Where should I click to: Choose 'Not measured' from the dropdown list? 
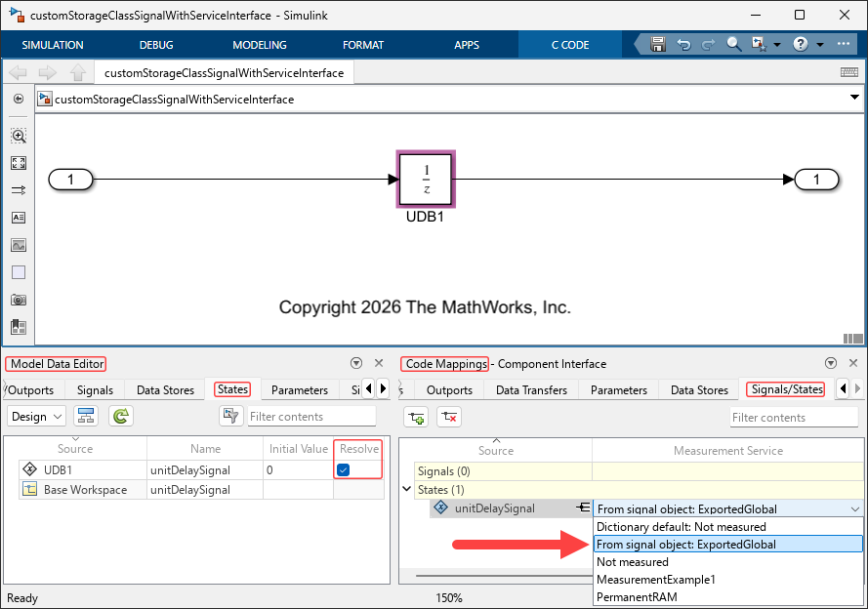pyautogui.click(x=633, y=562)
